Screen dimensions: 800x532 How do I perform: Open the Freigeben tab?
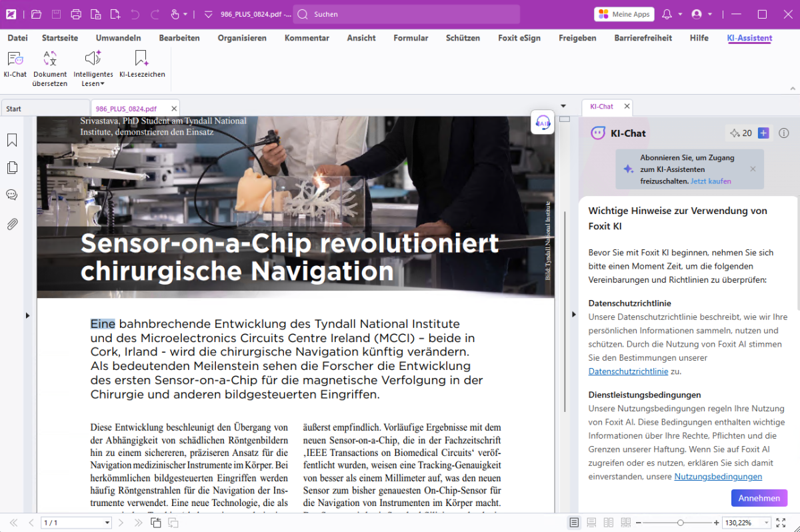click(x=577, y=38)
